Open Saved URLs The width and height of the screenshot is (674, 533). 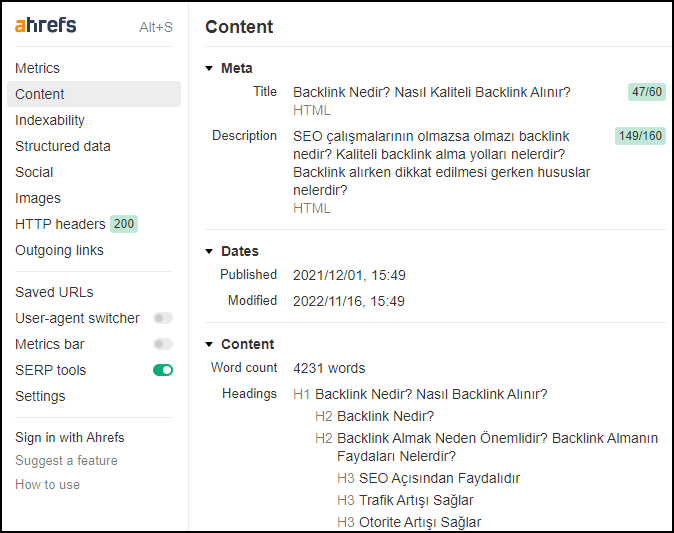pos(54,292)
